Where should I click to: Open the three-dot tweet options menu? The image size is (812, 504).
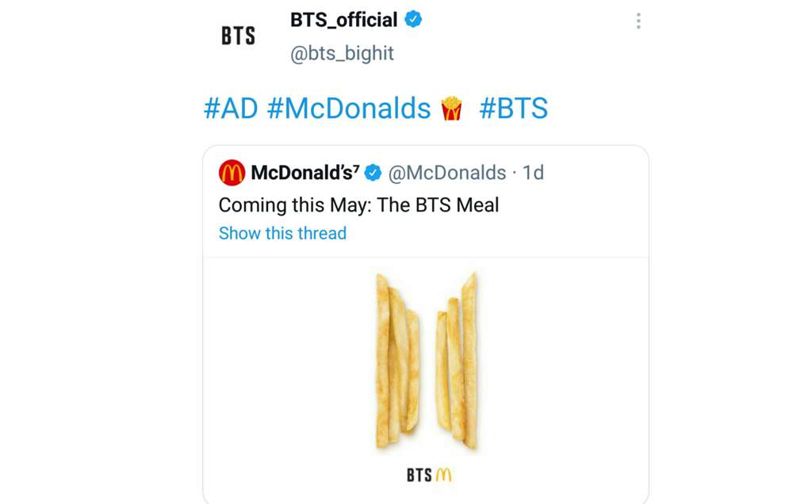(638, 21)
